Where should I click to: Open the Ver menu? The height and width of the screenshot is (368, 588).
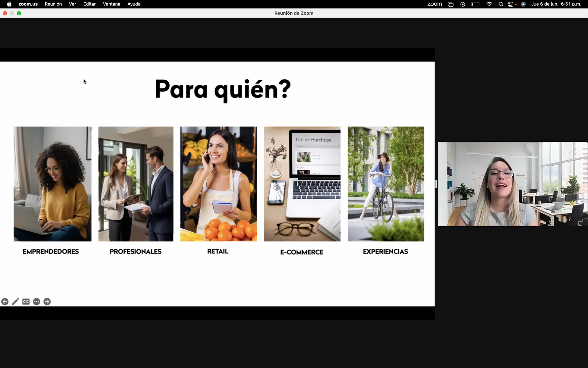(72, 4)
